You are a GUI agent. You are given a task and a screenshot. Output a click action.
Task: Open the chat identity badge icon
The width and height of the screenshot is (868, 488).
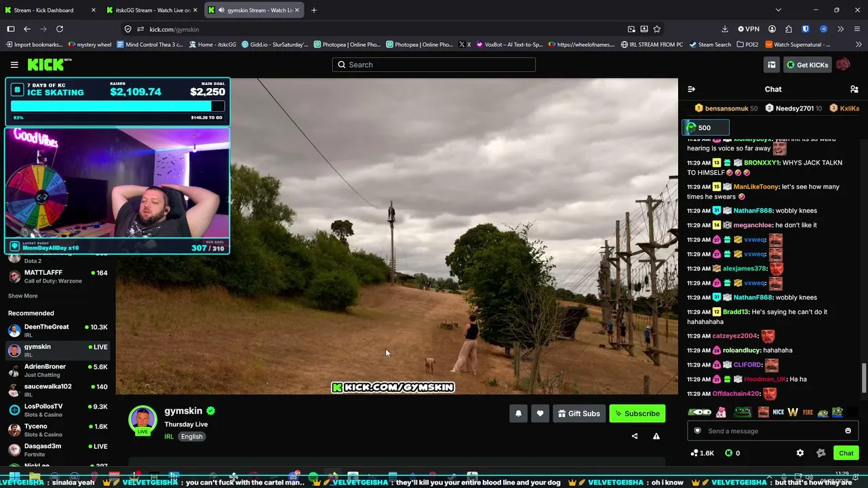tap(697, 431)
